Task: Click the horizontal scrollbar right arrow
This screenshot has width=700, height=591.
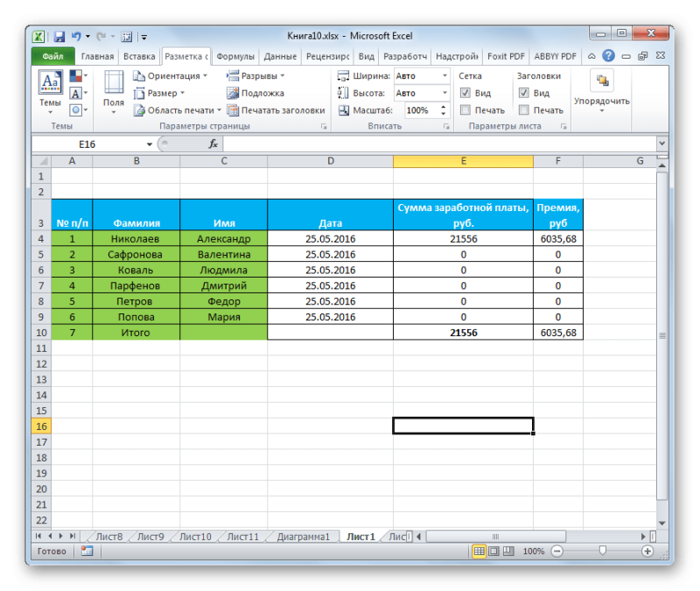Action: point(643,537)
